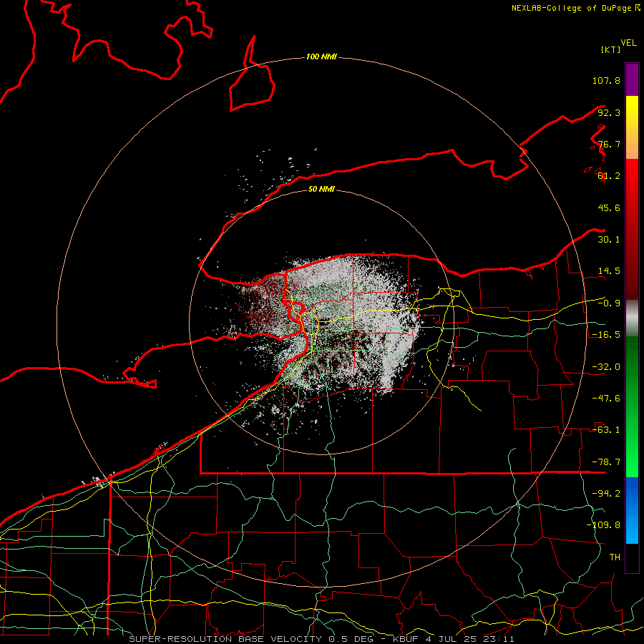This screenshot has height=644, width=644.
Task: Click the 76.7 legend value
Action: click(x=609, y=144)
